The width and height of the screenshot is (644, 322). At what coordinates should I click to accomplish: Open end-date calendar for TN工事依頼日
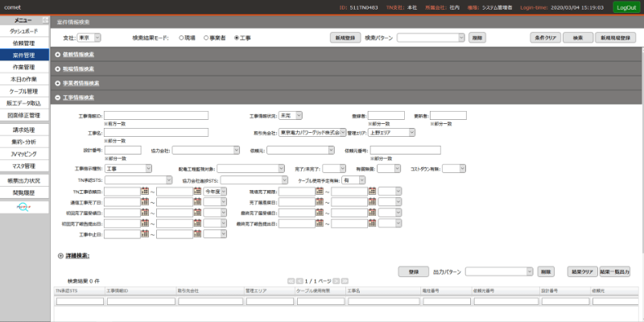click(x=197, y=191)
